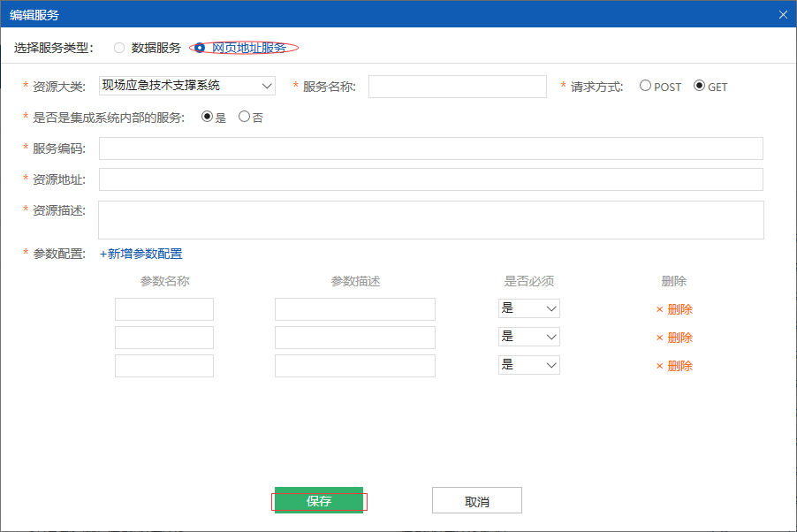Choose GET as the request method

click(x=696, y=86)
